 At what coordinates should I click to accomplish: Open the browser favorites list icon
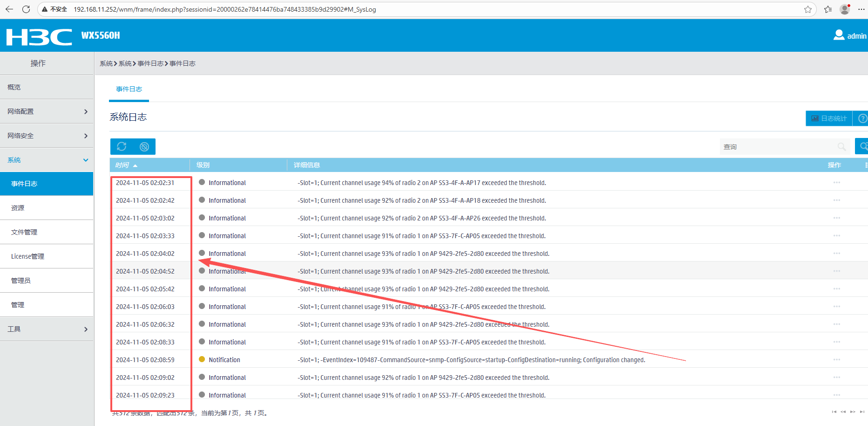coord(828,9)
